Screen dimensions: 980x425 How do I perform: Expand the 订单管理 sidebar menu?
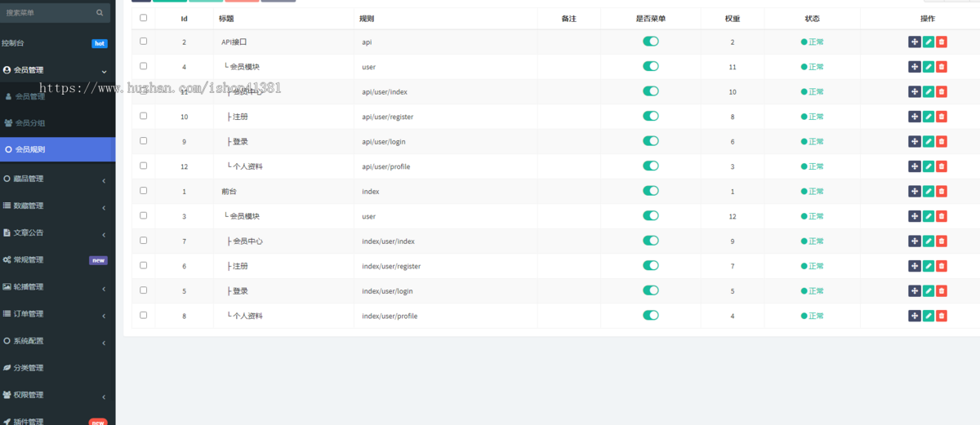pyautogui.click(x=57, y=313)
